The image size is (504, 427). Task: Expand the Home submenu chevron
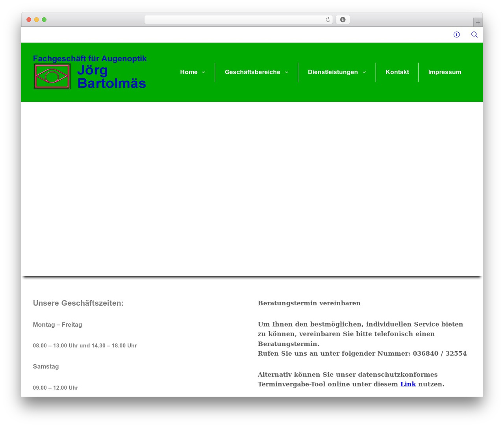204,72
